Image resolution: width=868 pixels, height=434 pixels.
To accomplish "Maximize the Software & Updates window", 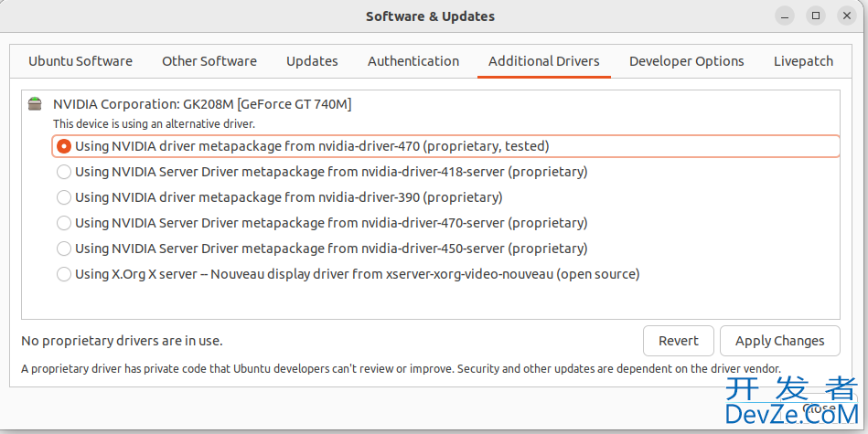I will 816,16.
